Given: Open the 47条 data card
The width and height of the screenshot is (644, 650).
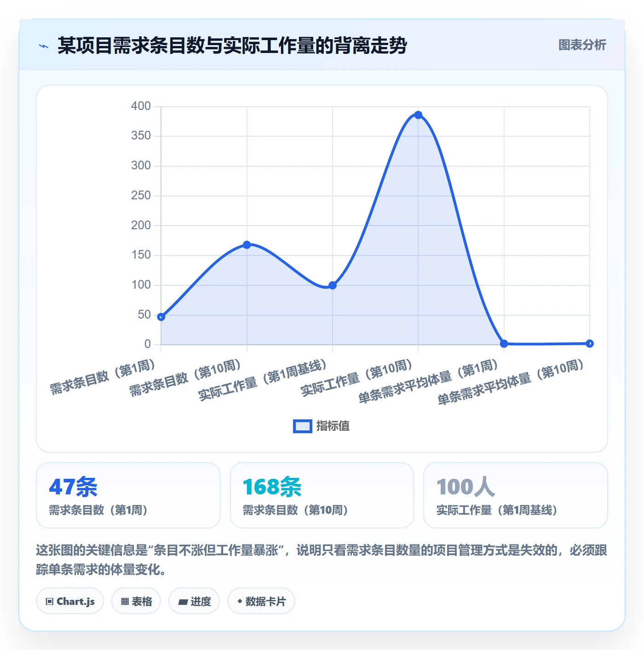Looking at the screenshot, I should [x=128, y=495].
